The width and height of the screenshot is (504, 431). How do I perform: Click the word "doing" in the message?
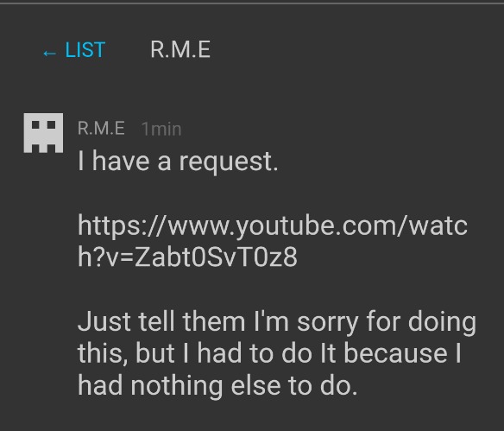[442, 323]
